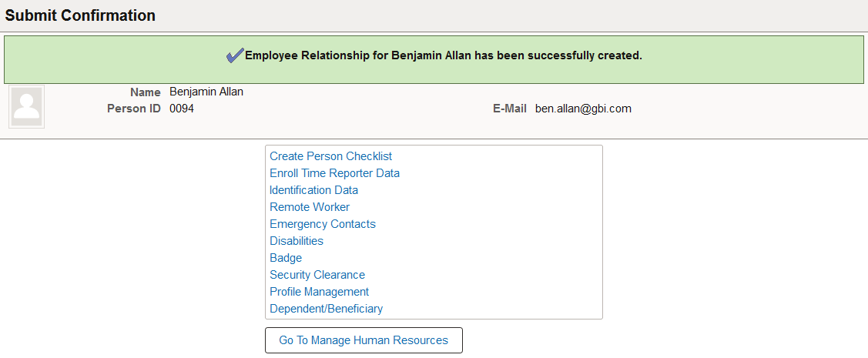Click the Submit Confirmation page title
This screenshot has width=868, height=358.
(x=80, y=15)
